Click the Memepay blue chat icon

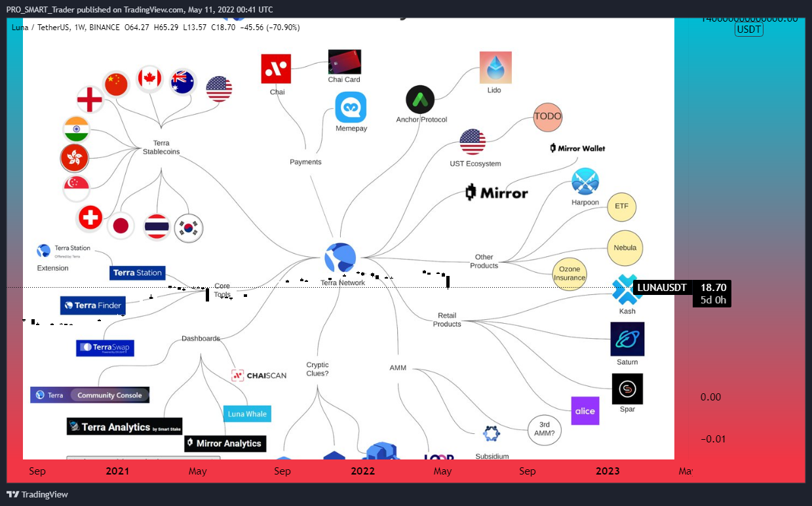coord(351,107)
